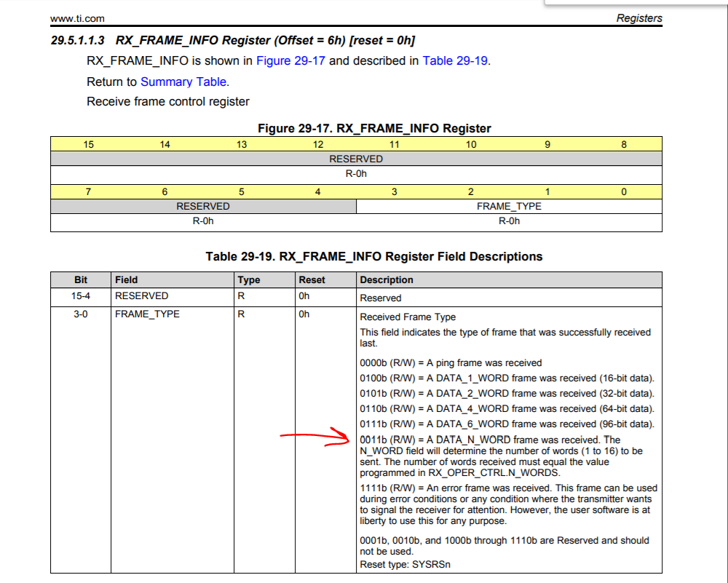Click the '15-4' bit cell

click(x=80, y=296)
